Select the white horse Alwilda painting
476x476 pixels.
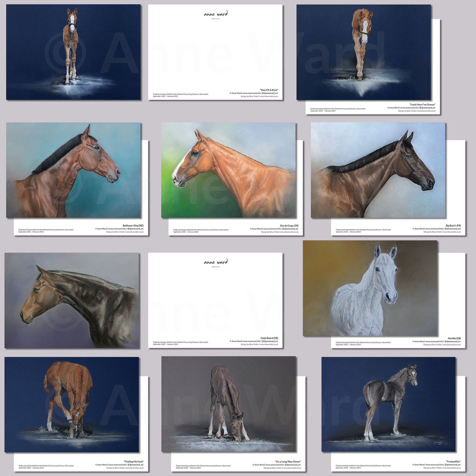coord(370,288)
